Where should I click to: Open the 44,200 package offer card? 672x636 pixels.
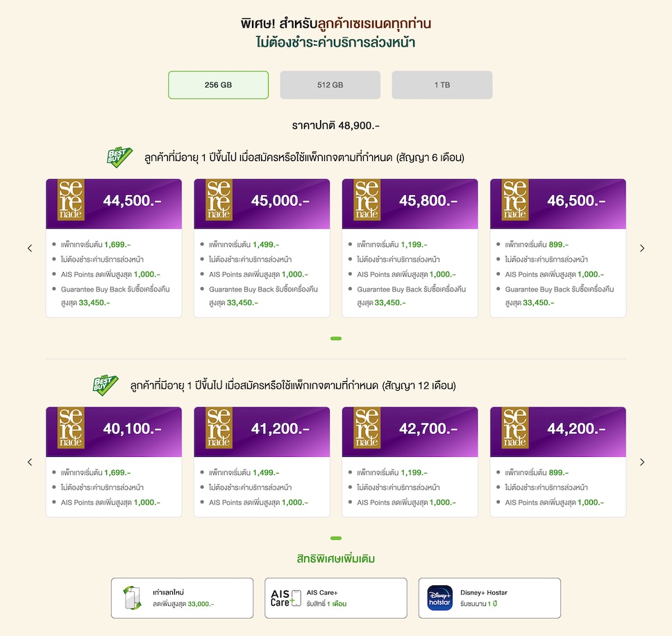pyautogui.click(x=557, y=462)
